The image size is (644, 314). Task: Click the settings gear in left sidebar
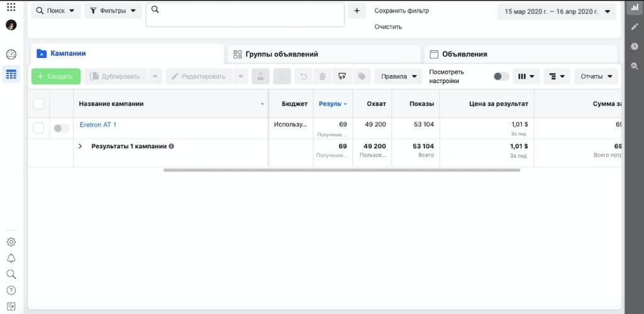(x=11, y=242)
